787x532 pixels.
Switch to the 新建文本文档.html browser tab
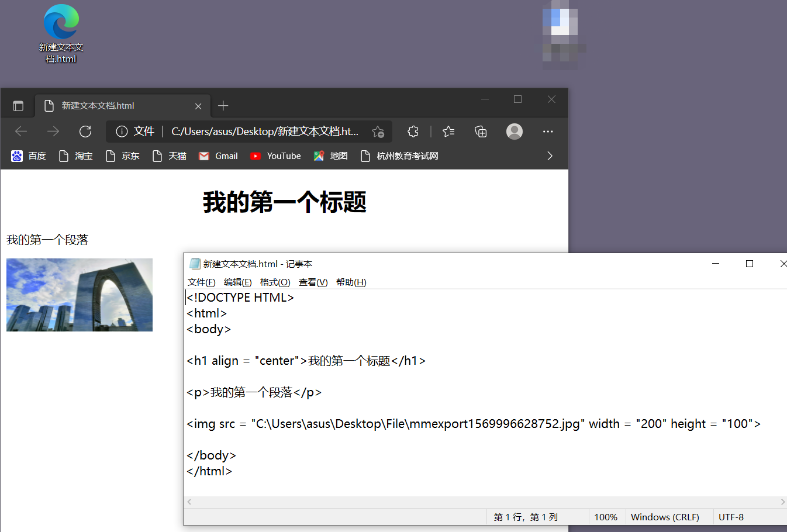tap(117, 106)
